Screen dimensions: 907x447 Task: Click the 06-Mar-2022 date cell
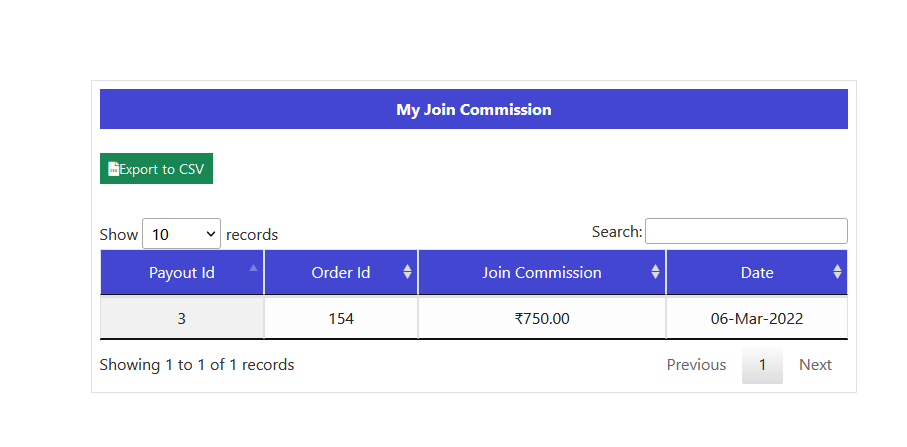(756, 319)
